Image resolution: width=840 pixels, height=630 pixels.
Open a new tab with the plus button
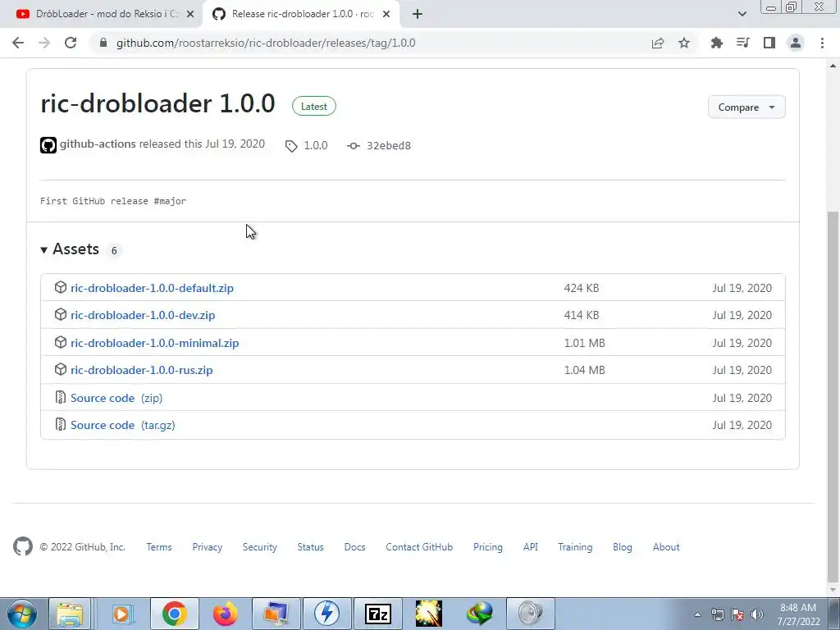(418, 15)
